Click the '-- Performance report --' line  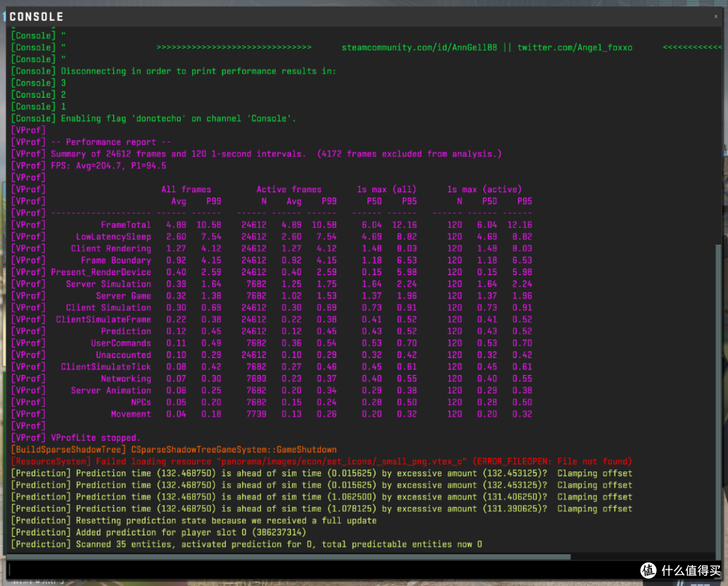[x=90, y=142]
